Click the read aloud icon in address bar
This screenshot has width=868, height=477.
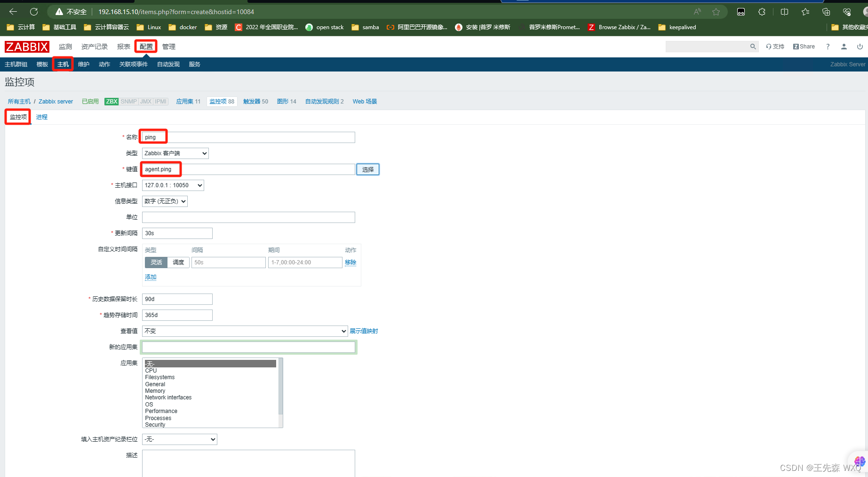tap(697, 12)
